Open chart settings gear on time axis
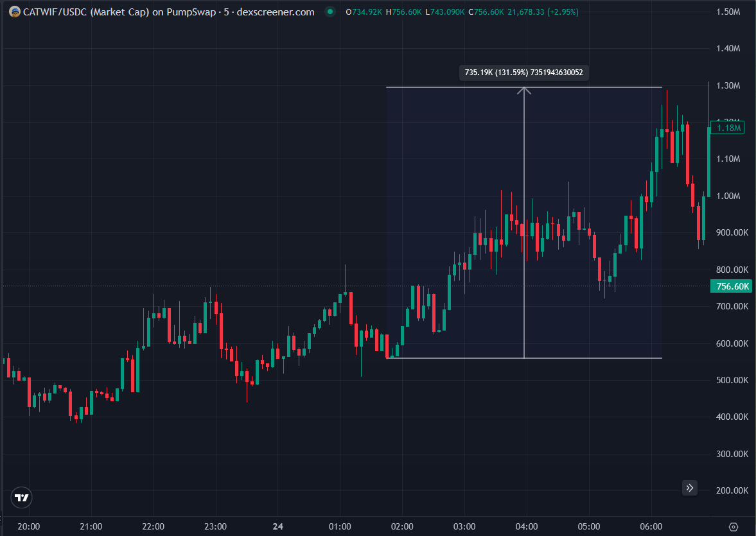The width and height of the screenshot is (756, 536). click(734, 526)
